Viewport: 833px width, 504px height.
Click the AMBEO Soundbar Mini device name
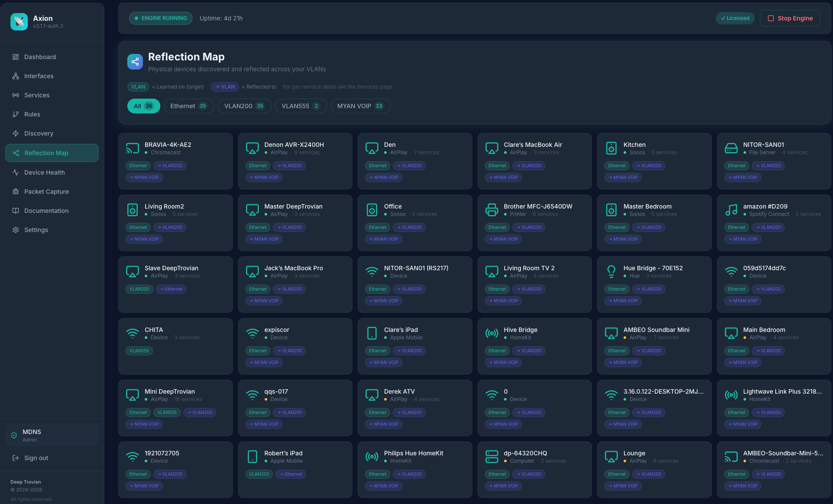click(x=656, y=330)
